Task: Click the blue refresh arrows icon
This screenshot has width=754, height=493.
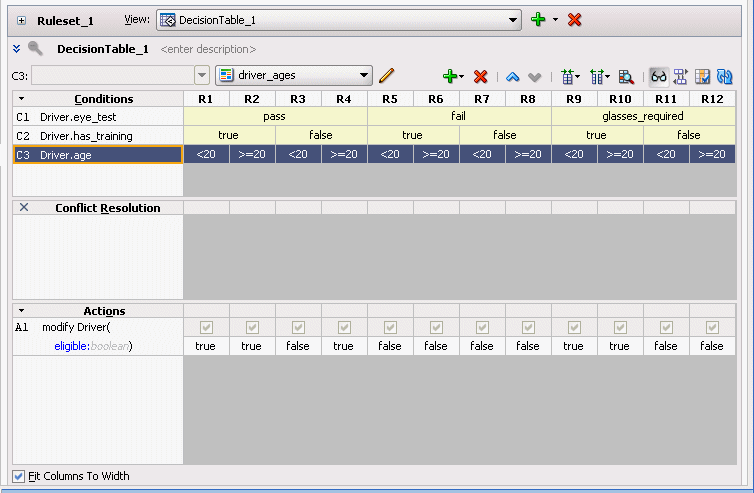Action: tap(724, 76)
